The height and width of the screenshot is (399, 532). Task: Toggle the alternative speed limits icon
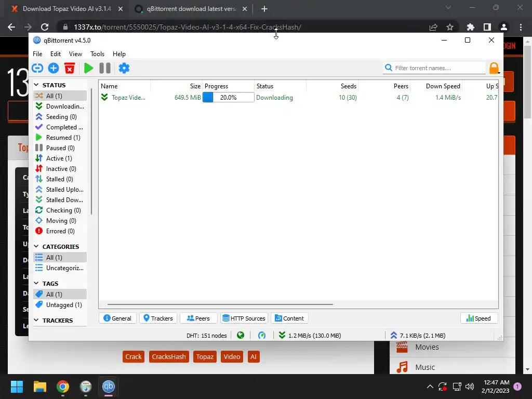(x=262, y=336)
